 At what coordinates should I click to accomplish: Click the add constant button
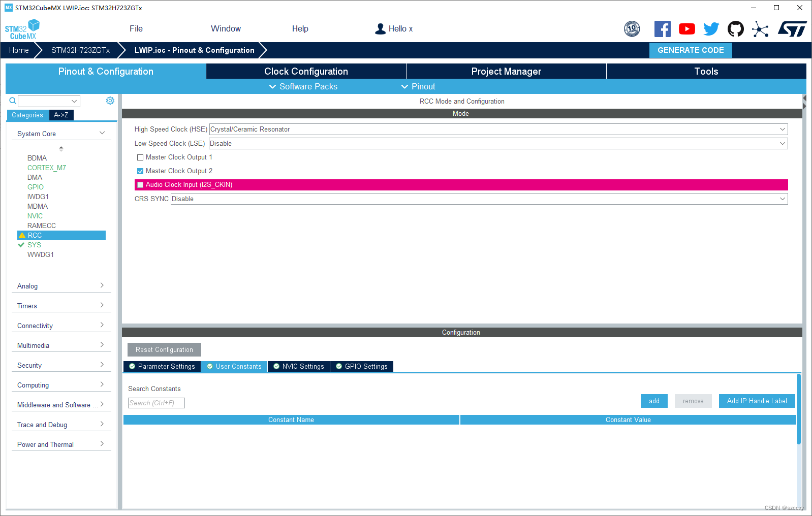[x=654, y=401]
